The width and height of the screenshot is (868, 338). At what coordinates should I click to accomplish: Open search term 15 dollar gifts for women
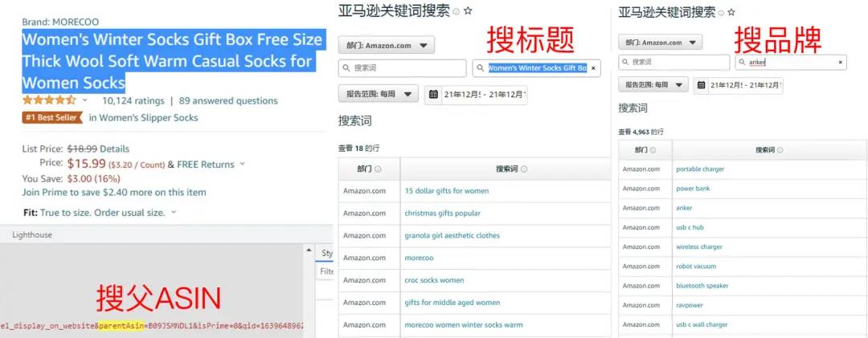click(447, 191)
